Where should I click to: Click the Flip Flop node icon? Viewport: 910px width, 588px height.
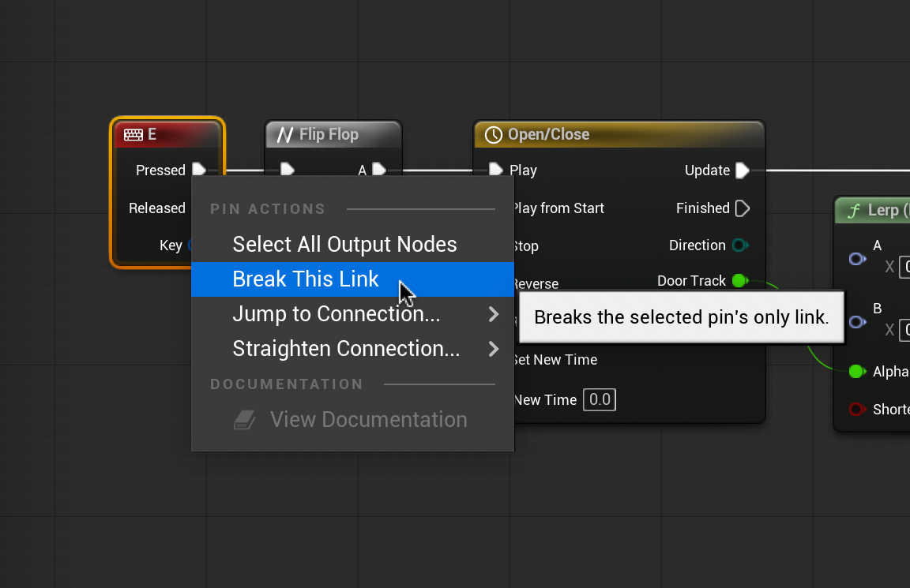[285, 135]
